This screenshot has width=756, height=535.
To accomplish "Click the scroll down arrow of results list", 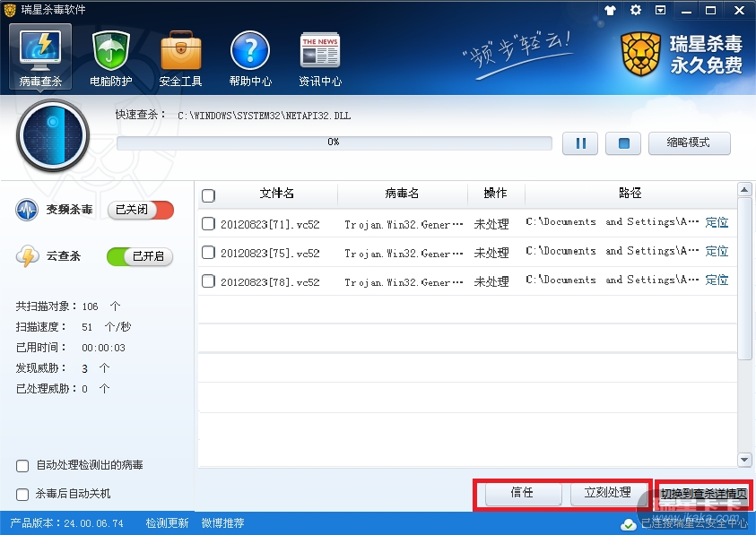I will click(x=744, y=460).
